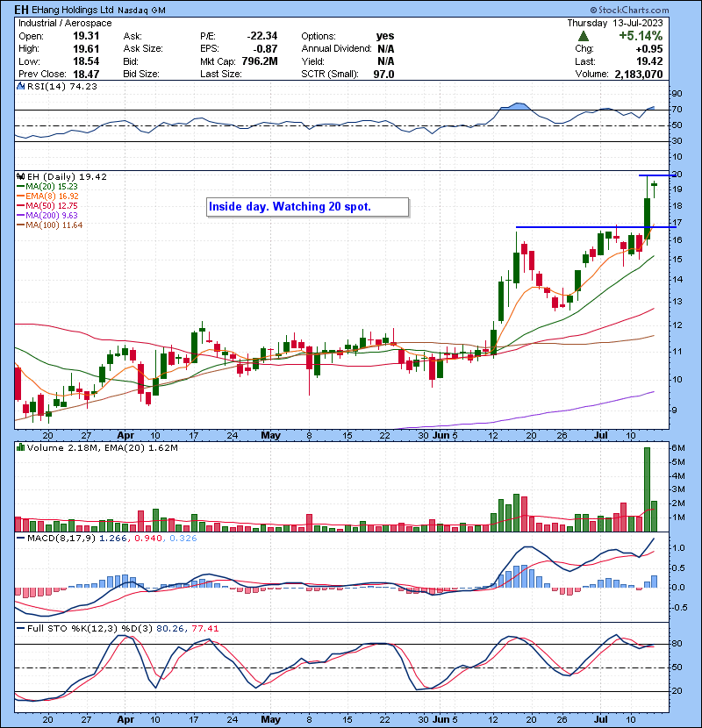Click the High price 19.61
The image size is (702, 728).
point(86,48)
